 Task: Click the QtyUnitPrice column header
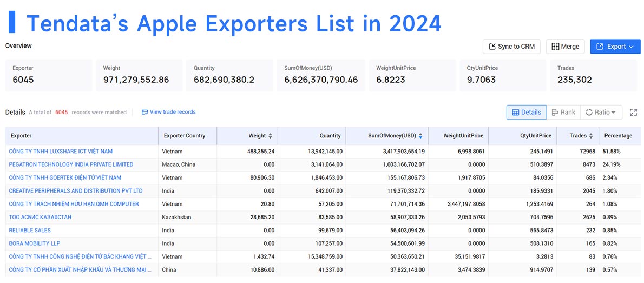click(x=523, y=135)
